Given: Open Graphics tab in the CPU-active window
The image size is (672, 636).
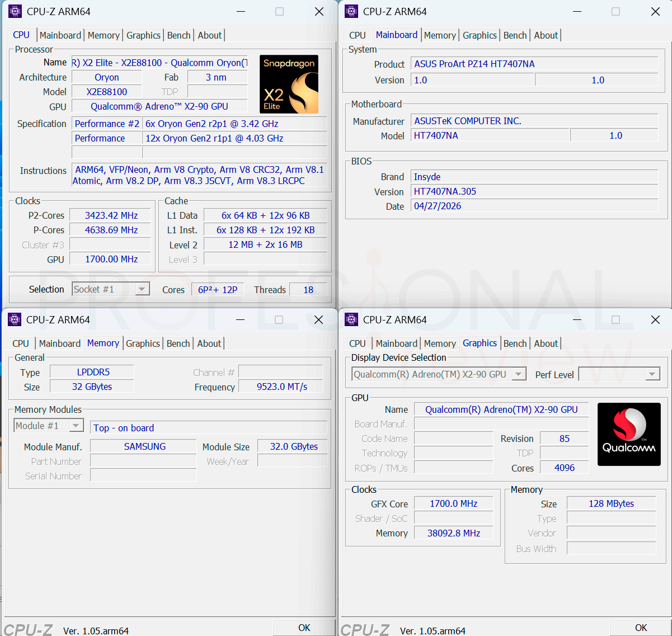Looking at the screenshot, I should [143, 35].
